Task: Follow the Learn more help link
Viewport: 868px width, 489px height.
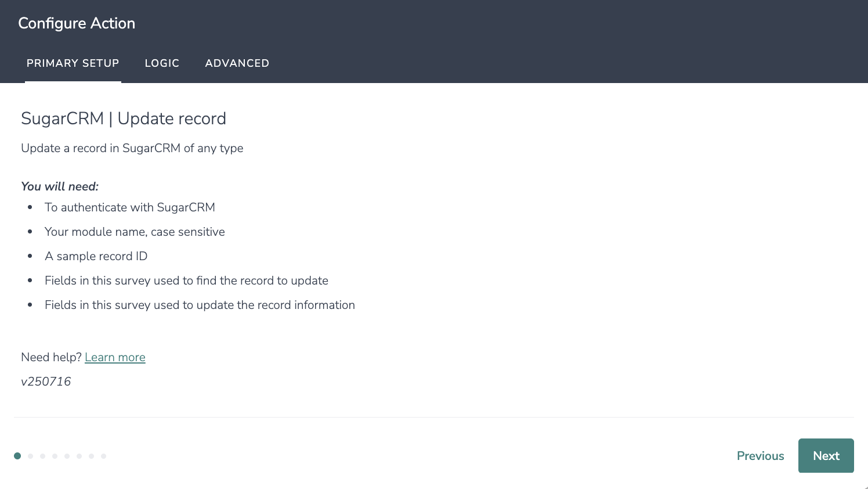Action: 115,357
